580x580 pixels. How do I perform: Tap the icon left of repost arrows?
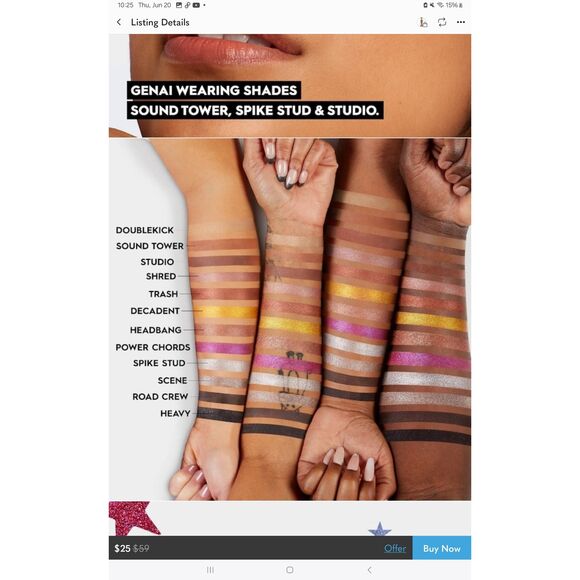click(x=424, y=22)
